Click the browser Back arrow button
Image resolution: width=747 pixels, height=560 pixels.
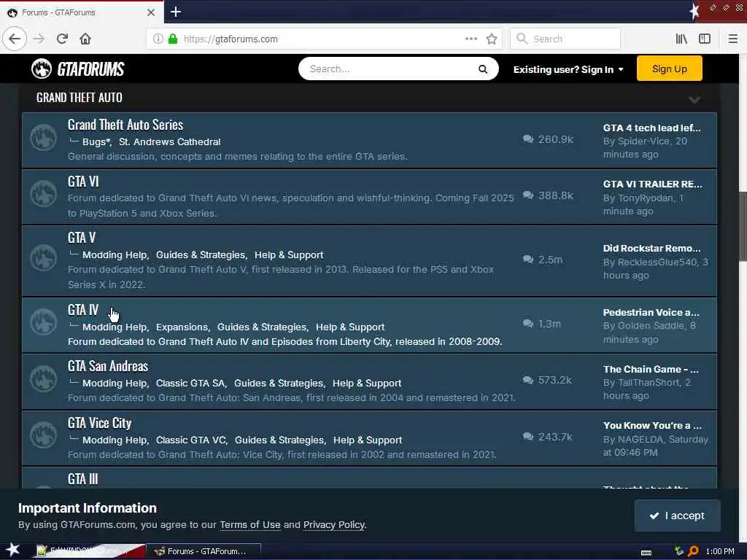(15, 39)
